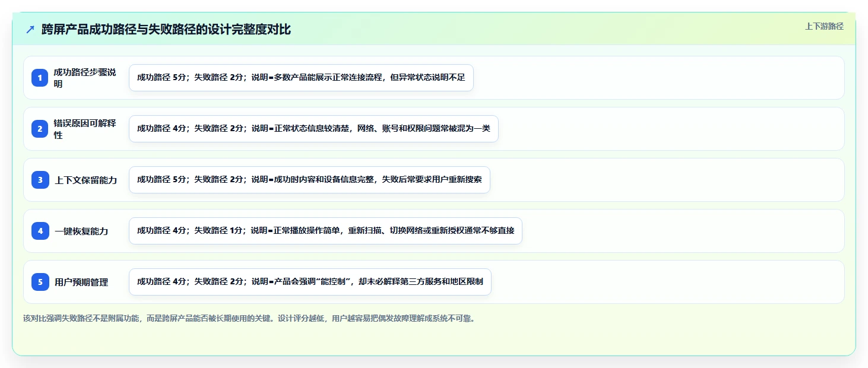Click the number 4 badge
The width and height of the screenshot is (868, 368).
[40, 231]
